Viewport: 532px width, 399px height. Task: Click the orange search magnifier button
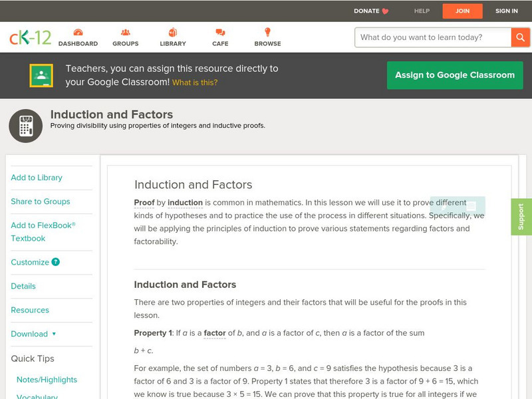520,37
